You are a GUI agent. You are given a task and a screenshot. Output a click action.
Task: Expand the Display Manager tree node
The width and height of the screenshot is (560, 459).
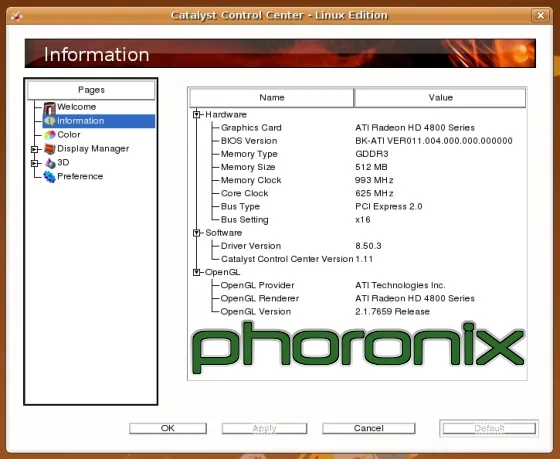(x=34, y=149)
